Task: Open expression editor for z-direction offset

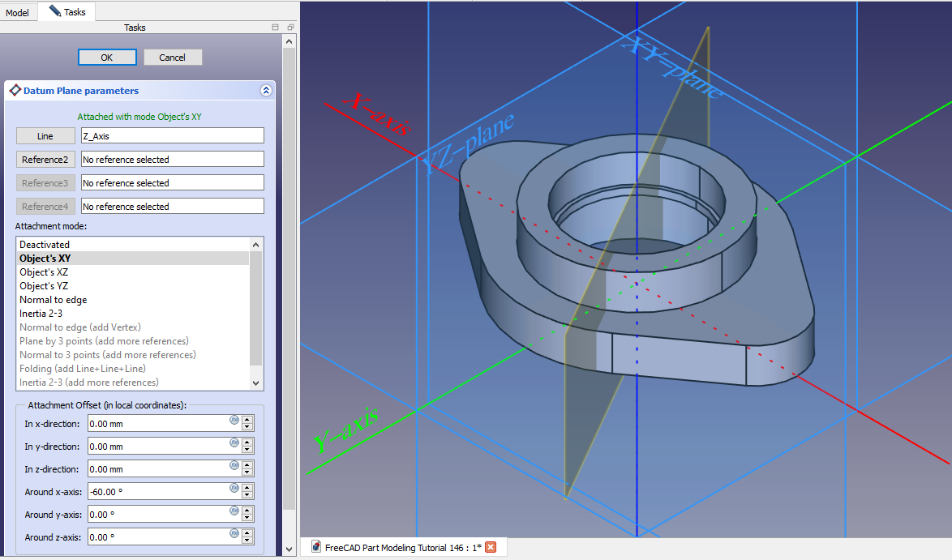Action: 234,465
